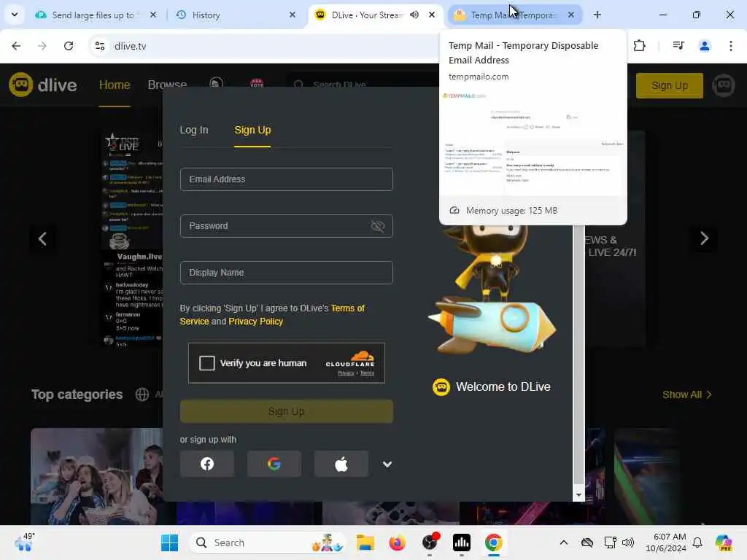Open the volume icon in system tray
This screenshot has width=747, height=560.
(x=628, y=542)
